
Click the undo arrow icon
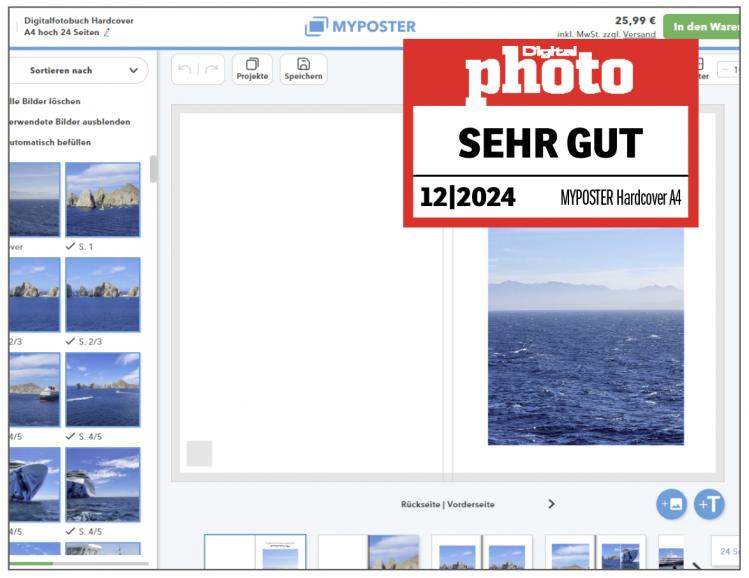[184, 70]
